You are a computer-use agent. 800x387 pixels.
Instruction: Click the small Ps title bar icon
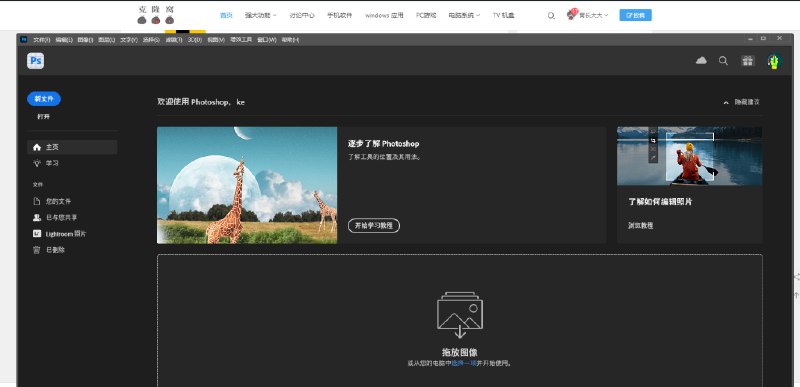coord(23,39)
